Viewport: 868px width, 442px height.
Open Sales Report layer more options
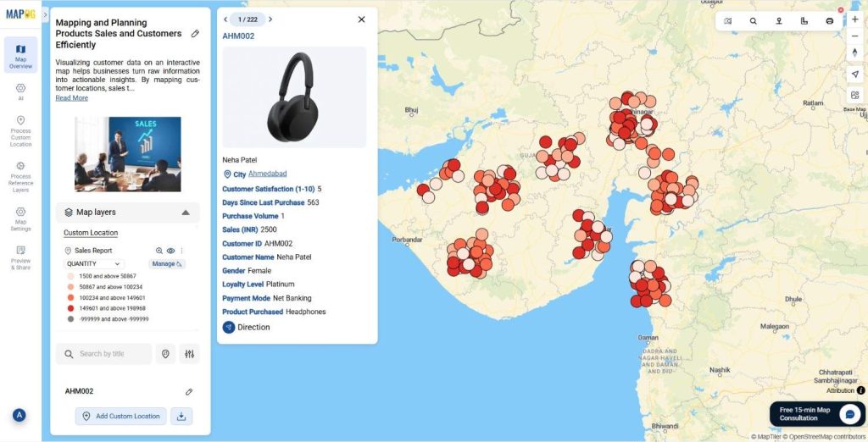pyautogui.click(x=181, y=251)
